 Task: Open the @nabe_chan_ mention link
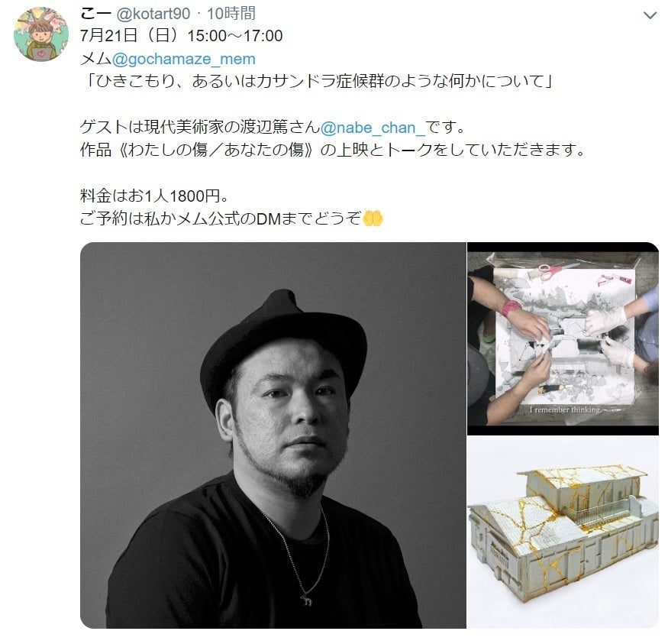point(373,128)
